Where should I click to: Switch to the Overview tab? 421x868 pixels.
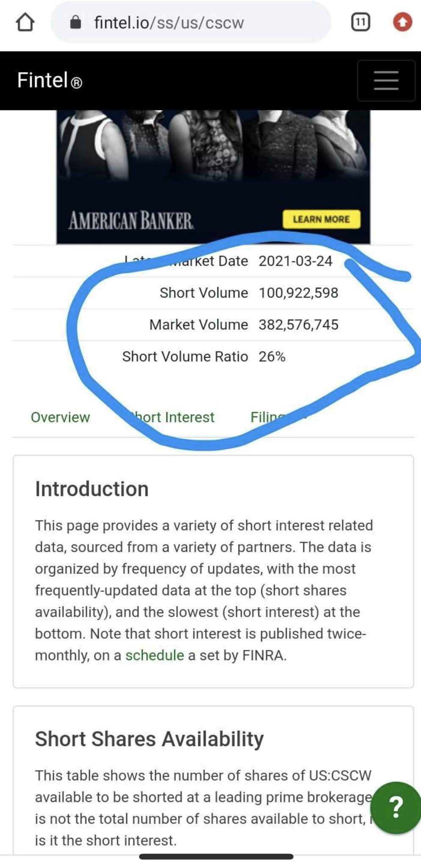60,417
